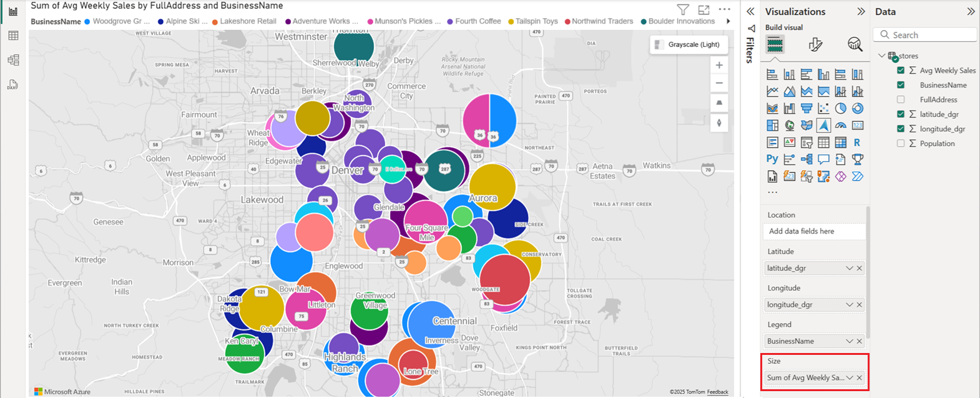
Task: Zoom out on the map
Action: coord(719,83)
